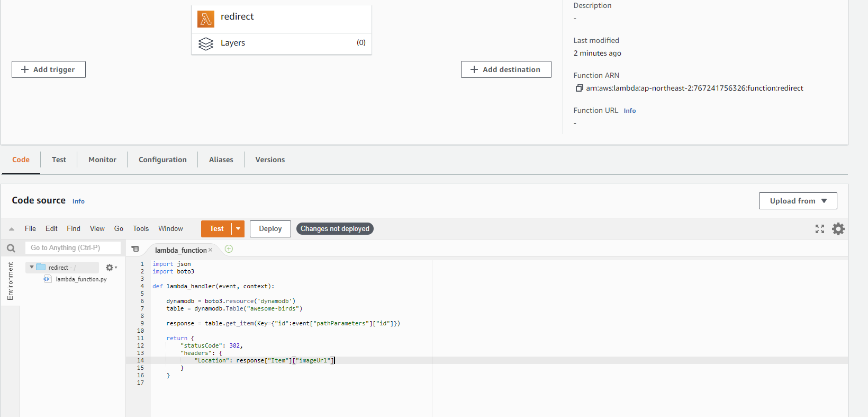
Task: Click the Changes not deployed badge
Action: tap(335, 229)
